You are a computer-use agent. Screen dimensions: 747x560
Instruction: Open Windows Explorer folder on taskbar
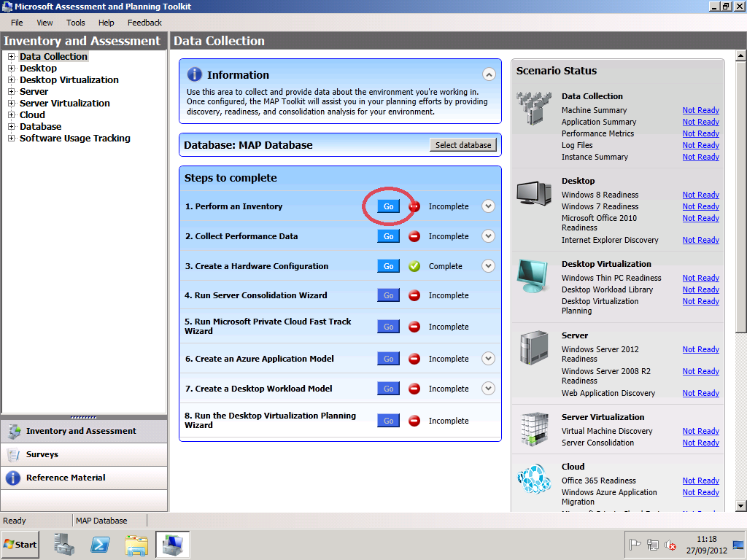[x=136, y=544]
